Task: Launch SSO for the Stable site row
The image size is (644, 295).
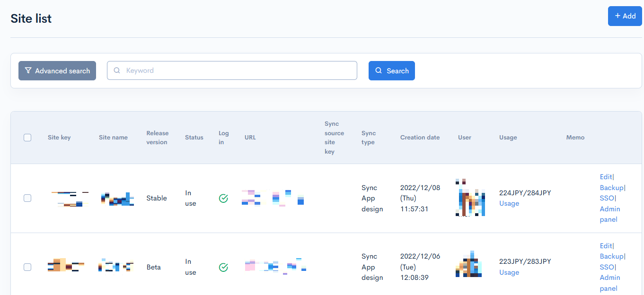Action: tap(607, 198)
